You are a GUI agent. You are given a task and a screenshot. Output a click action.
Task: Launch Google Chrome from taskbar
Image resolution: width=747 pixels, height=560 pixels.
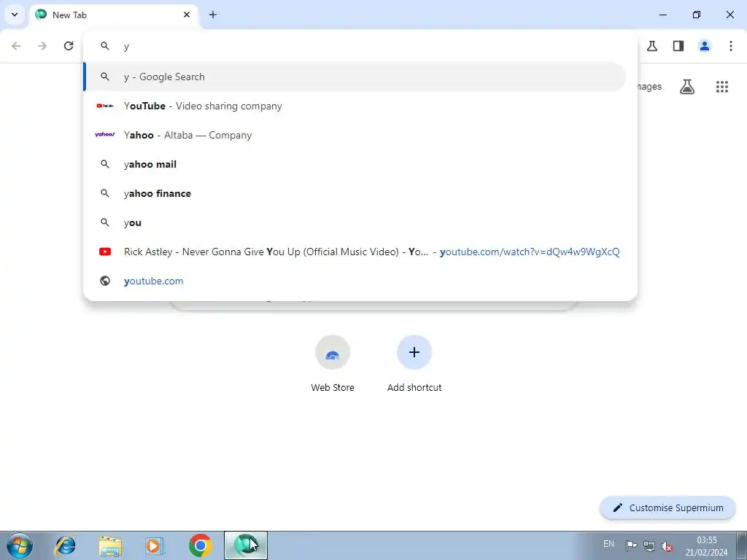pos(201,545)
